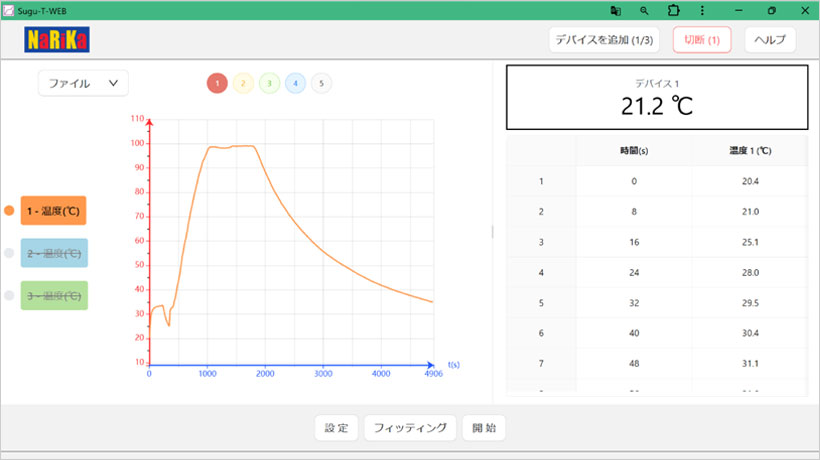
Task: Open the 設定 settings button
Action: coord(336,428)
